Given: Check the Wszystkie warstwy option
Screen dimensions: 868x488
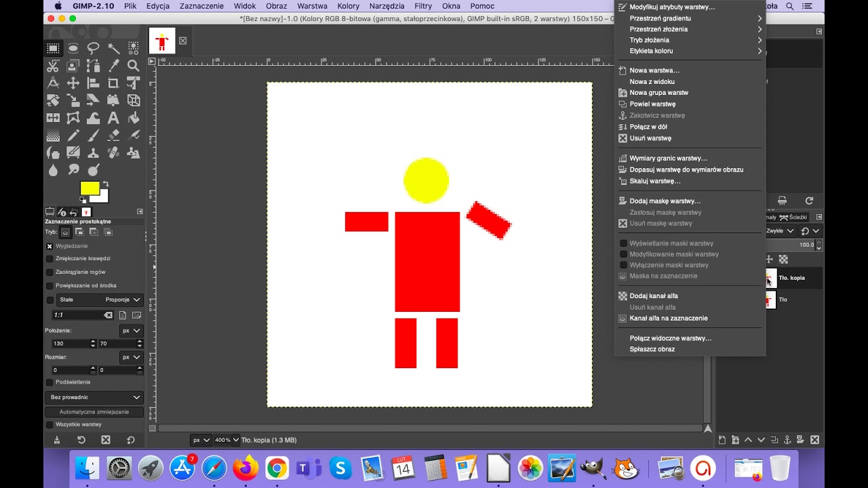Looking at the screenshot, I should tap(50, 424).
